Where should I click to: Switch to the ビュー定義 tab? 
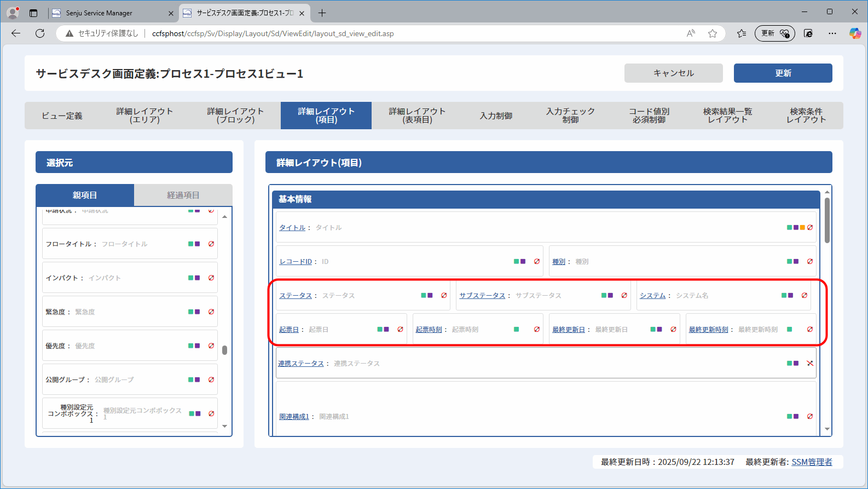[x=62, y=116]
